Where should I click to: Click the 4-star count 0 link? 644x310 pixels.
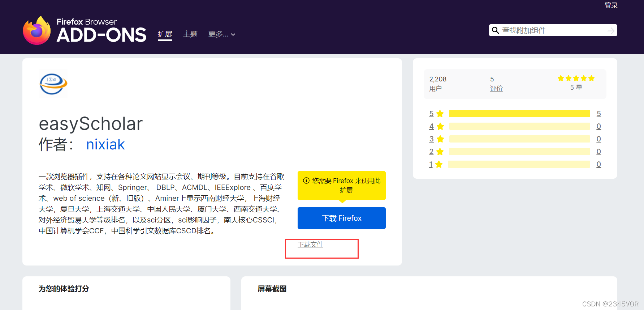[x=599, y=126]
